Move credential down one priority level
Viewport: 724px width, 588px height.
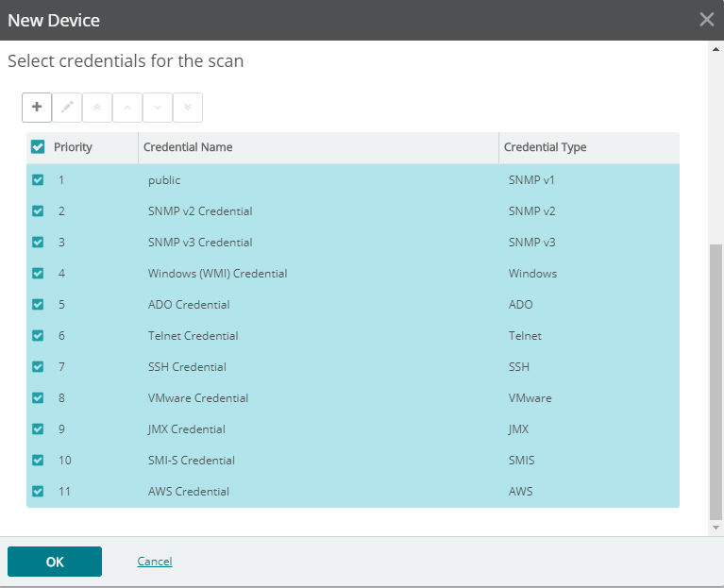click(x=158, y=108)
